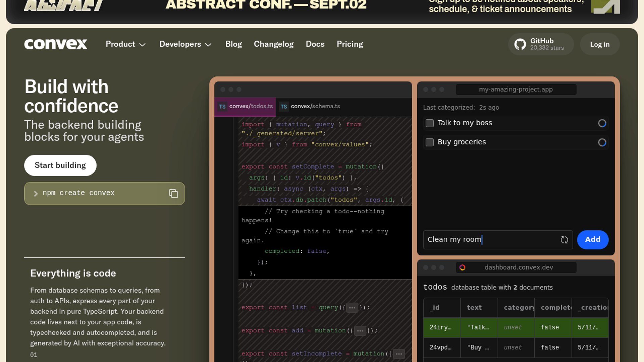
Task: Open the Blog page
Action: (x=233, y=44)
